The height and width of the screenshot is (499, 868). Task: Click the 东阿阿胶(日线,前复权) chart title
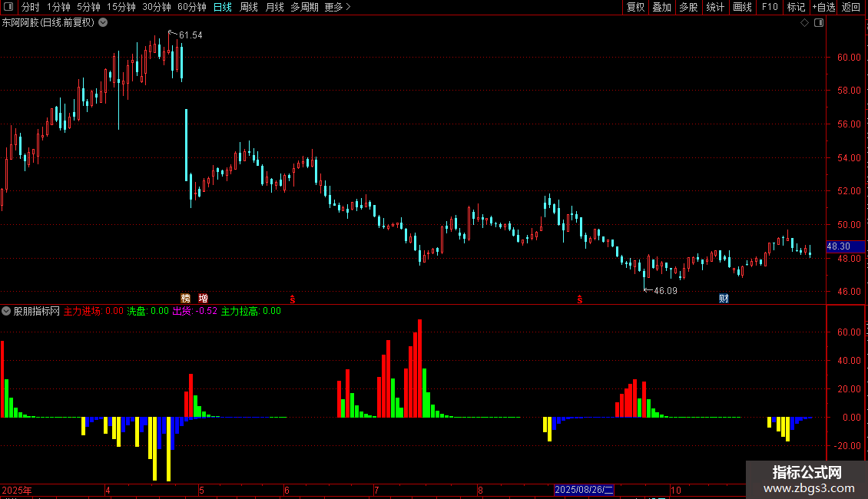click(x=48, y=22)
